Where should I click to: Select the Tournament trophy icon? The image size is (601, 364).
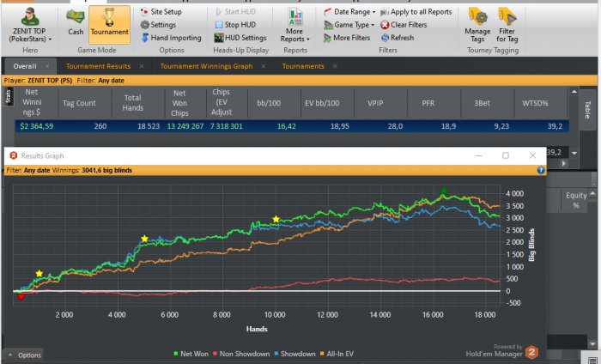tap(109, 17)
